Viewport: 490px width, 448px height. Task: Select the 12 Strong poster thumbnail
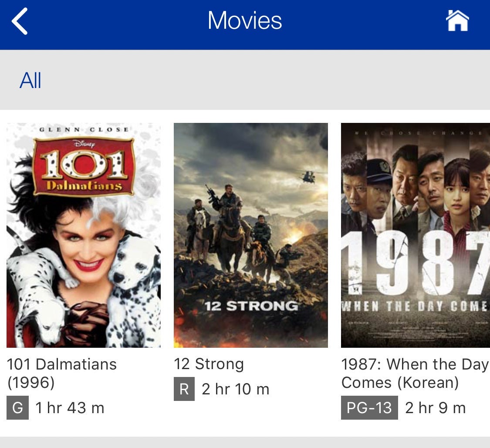click(251, 235)
